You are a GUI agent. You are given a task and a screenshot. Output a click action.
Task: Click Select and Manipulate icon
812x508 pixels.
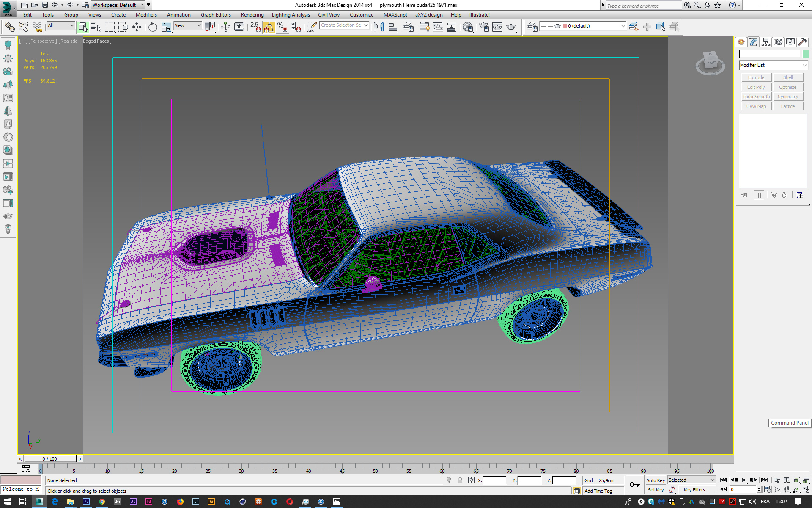(225, 27)
